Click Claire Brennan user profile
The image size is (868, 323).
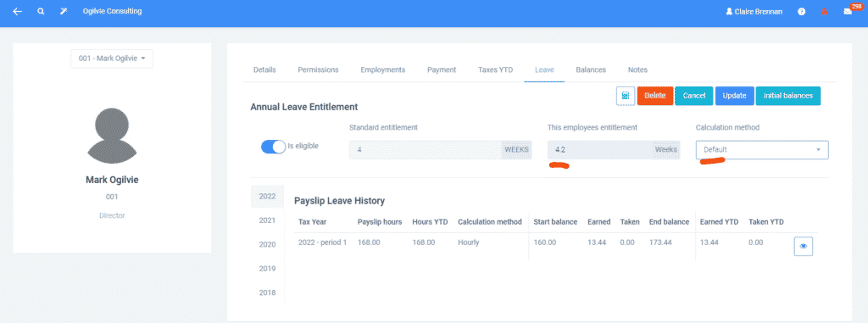click(x=754, y=12)
